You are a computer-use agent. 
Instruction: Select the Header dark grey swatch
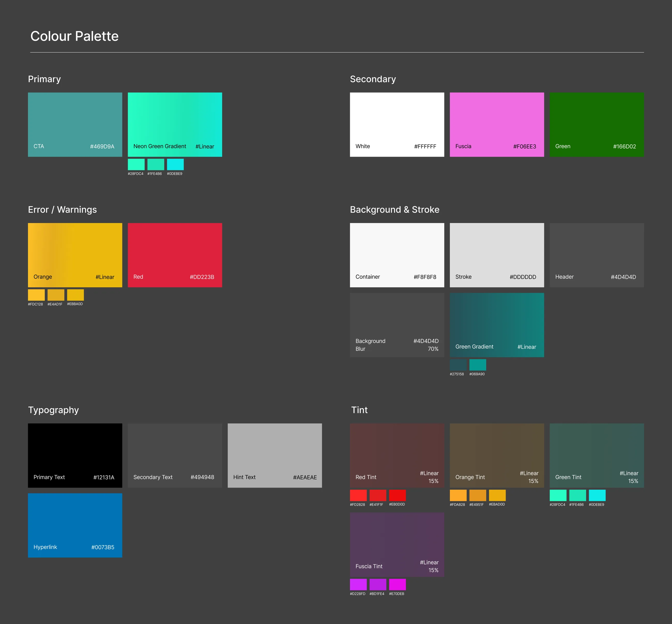click(597, 255)
